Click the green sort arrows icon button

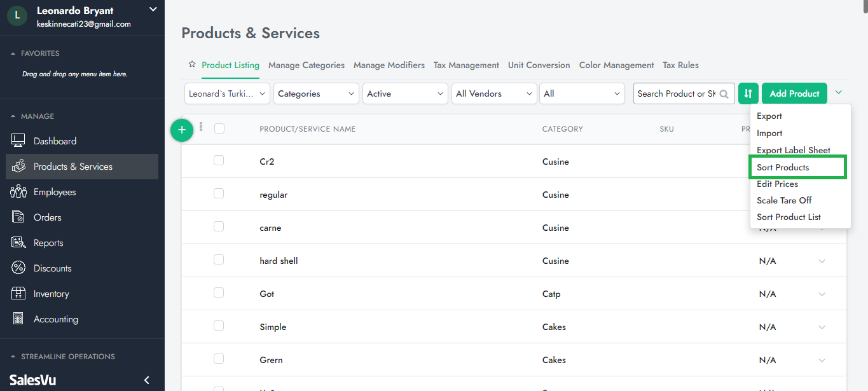748,93
